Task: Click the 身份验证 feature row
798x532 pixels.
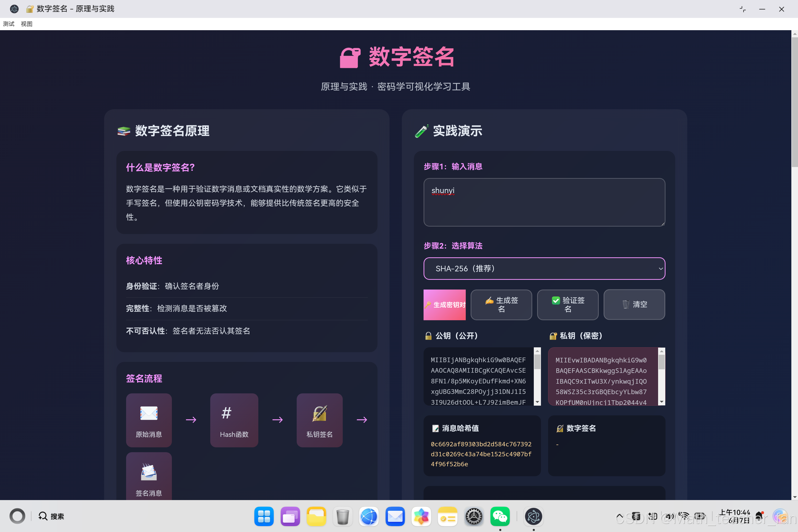Action: pyautogui.click(x=247, y=286)
